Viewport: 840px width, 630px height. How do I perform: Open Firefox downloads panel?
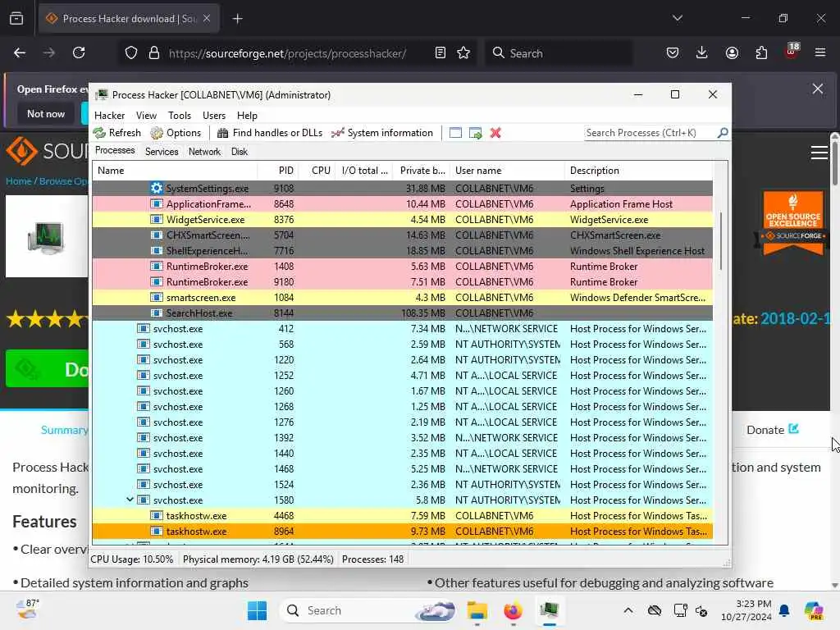[702, 52]
